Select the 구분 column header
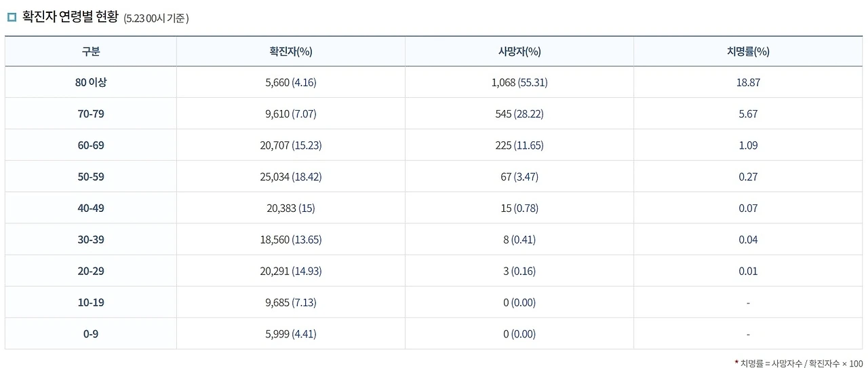This screenshot has width=868, height=368. 91,51
